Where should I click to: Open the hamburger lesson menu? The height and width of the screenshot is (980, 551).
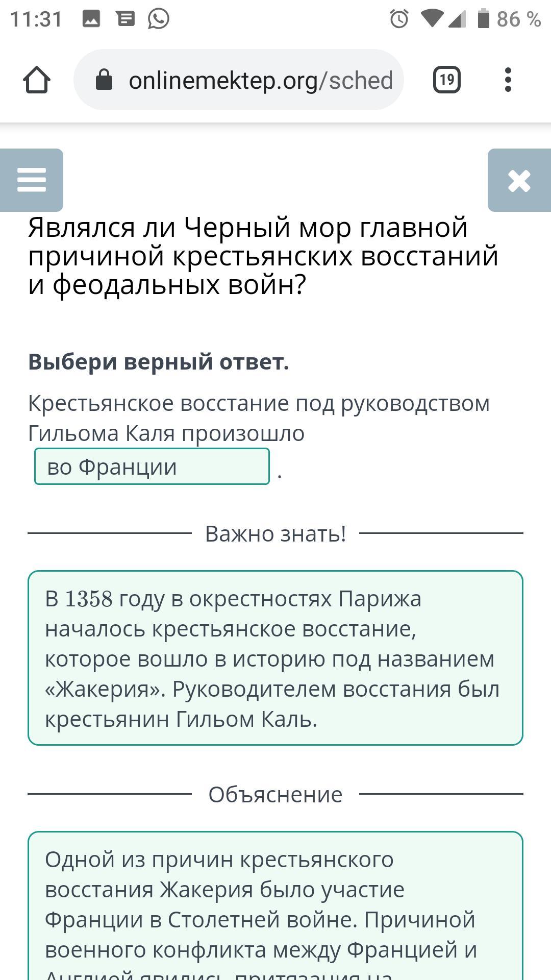pyautogui.click(x=31, y=180)
